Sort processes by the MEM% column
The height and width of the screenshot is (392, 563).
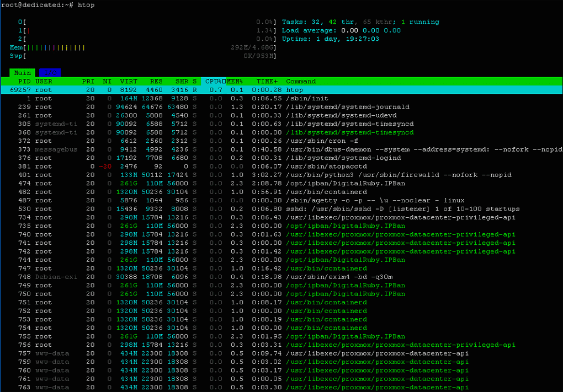tap(234, 80)
